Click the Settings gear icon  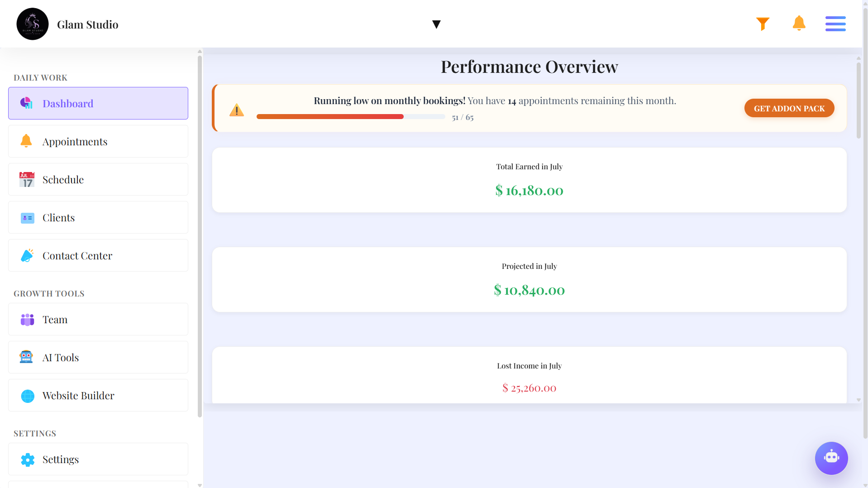coord(28,459)
